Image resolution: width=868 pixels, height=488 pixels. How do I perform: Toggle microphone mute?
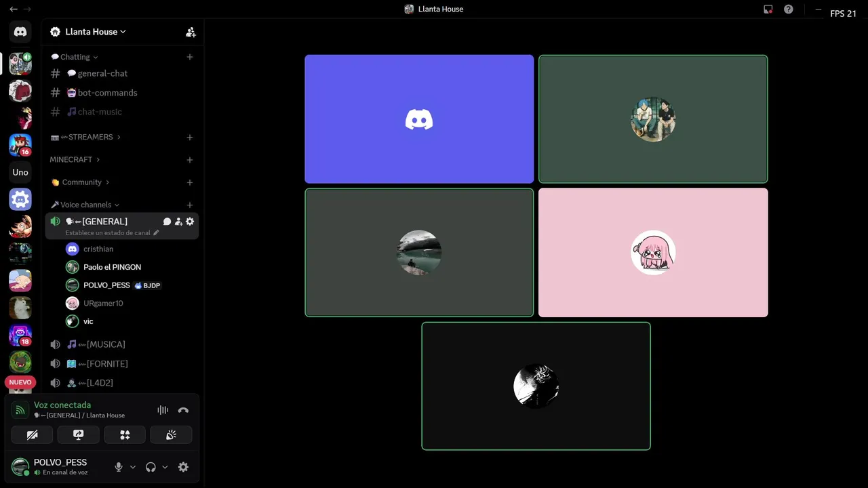point(119,467)
